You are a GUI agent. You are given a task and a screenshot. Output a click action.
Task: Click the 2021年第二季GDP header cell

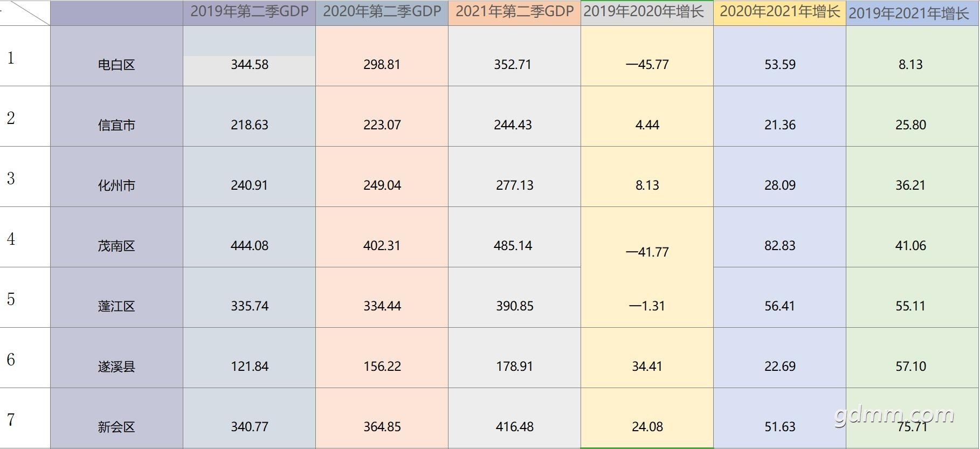tap(514, 12)
